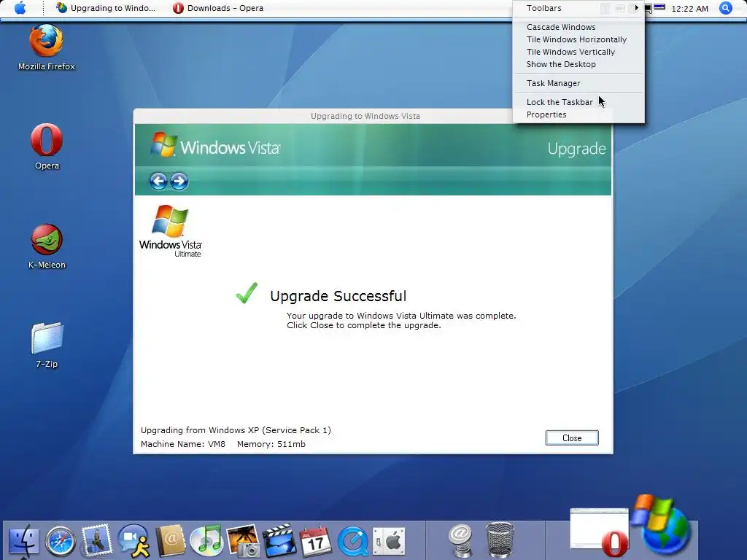Switch to Upgrading to Windows taskbar item

click(106, 8)
